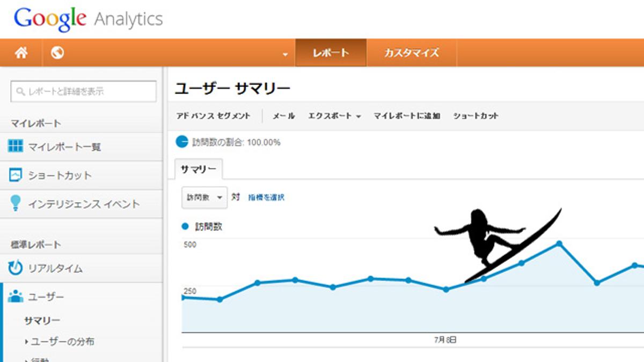This screenshot has height=362, width=644.
Task: Click the Google Analytics logo
Action: pos(89,20)
